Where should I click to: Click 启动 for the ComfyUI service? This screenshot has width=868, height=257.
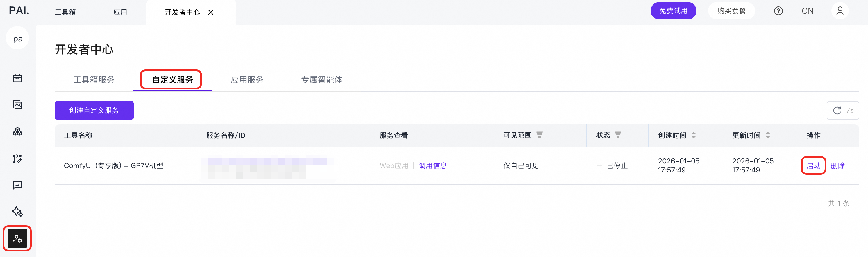813,165
